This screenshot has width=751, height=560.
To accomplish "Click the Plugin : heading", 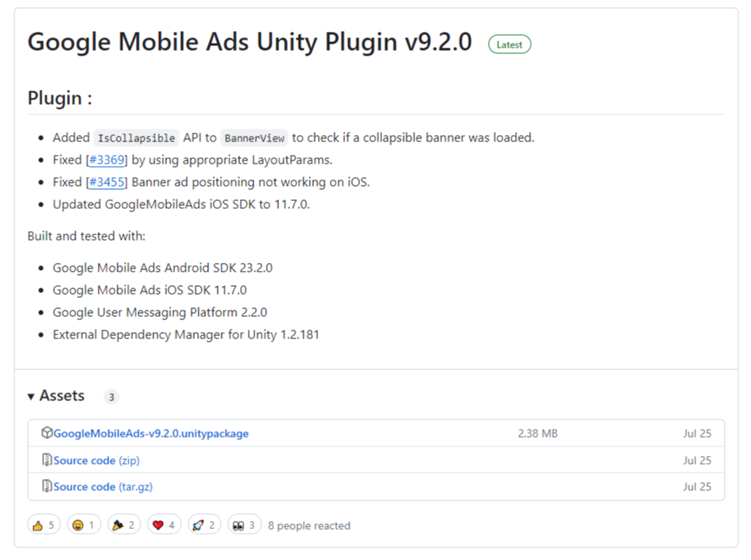I will click(60, 98).
